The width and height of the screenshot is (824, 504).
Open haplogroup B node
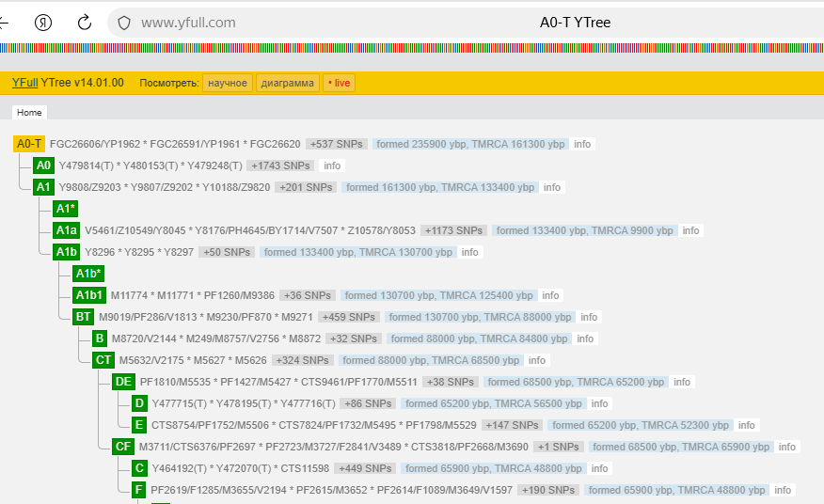coord(100,339)
